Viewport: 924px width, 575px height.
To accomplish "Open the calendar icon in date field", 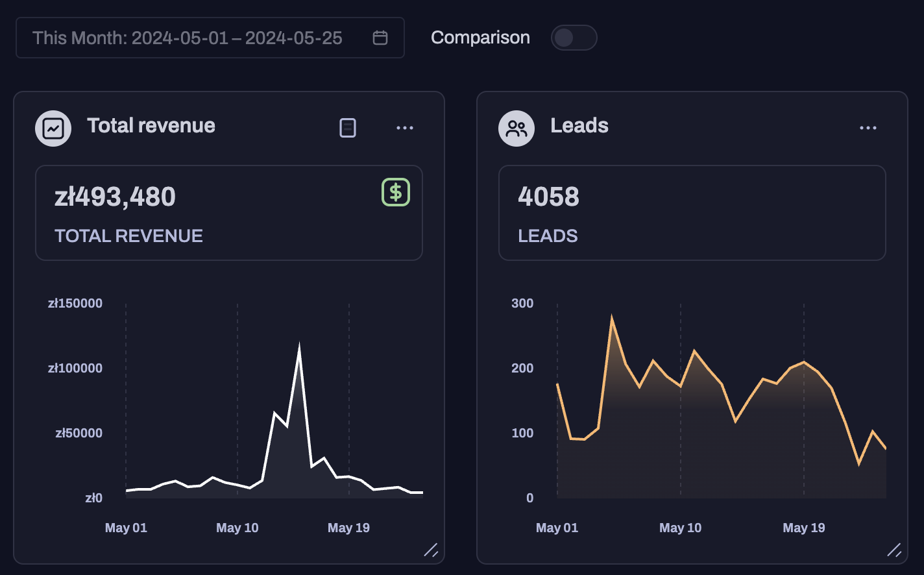I will pyautogui.click(x=380, y=38).
